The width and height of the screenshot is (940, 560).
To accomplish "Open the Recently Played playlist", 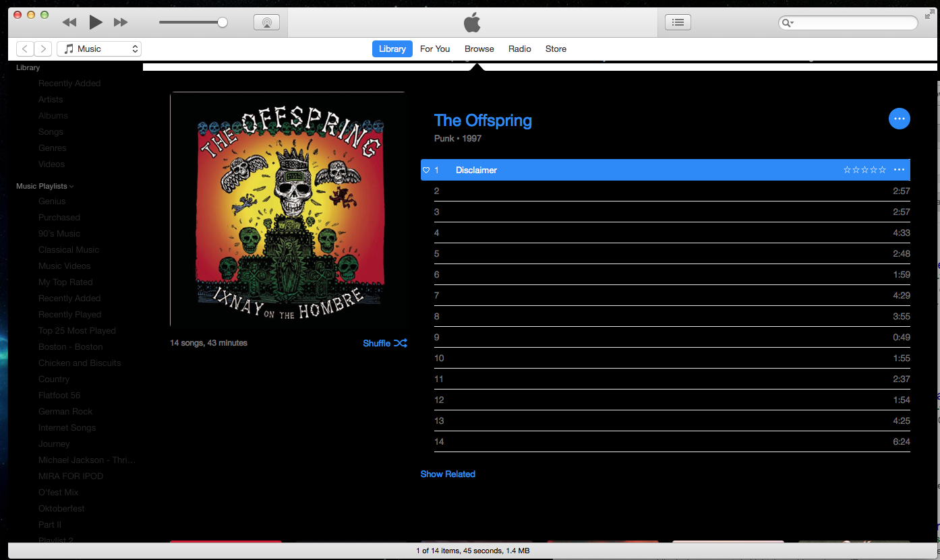I will click(x=70, y=315).
